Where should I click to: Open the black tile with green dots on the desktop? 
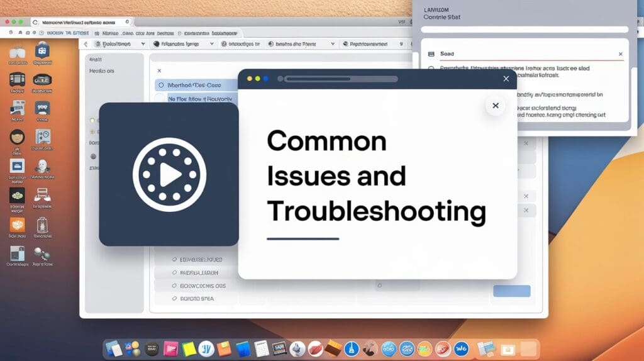(17, 196)
